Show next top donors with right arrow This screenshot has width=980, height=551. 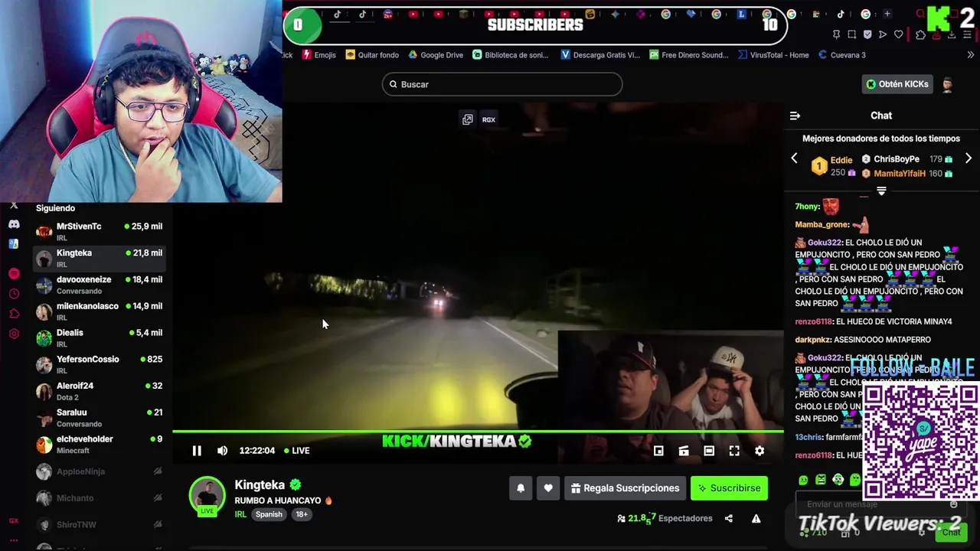(969, 158)
